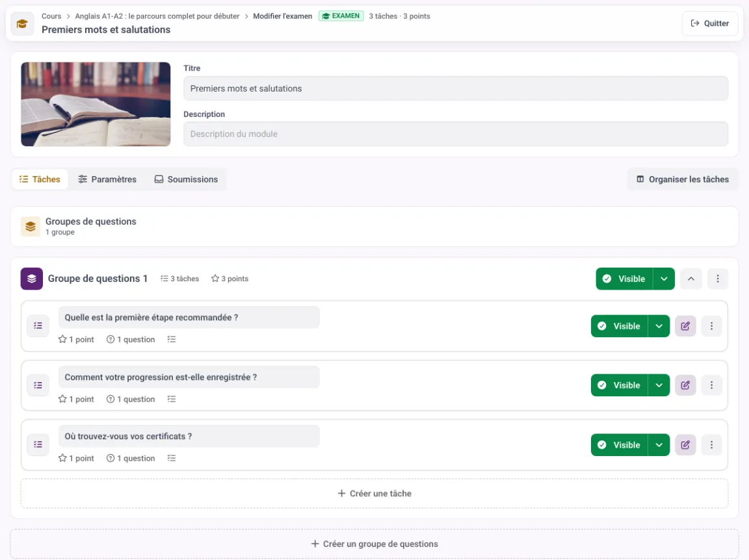Click task-type icon left of 'Comment votre progression'
The width and height of the screenshot is (749, 560).
tap(38, 385)
